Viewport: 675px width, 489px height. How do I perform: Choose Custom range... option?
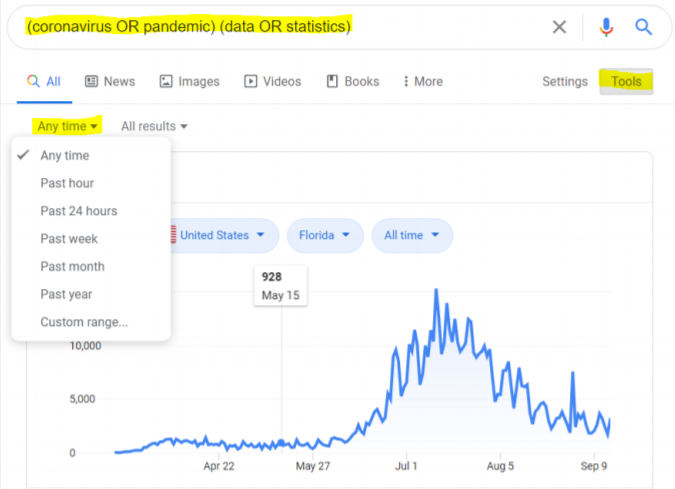tap(84, 322)
